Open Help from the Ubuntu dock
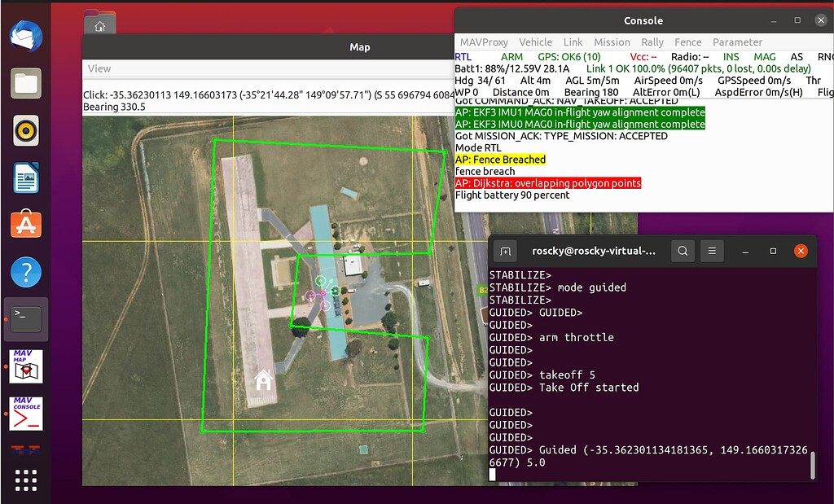This screenshot has height=504, width=834. 25,272
